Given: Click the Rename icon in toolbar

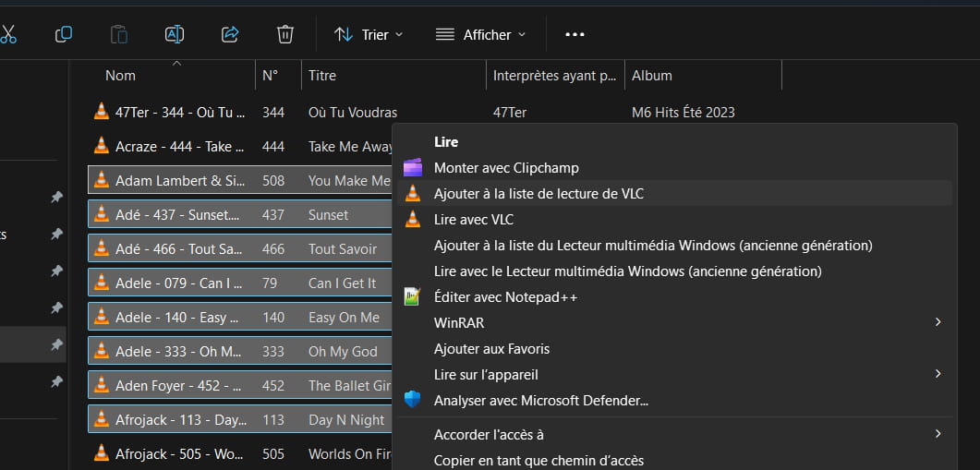Looking at the screenshot, I should [175, 34].
